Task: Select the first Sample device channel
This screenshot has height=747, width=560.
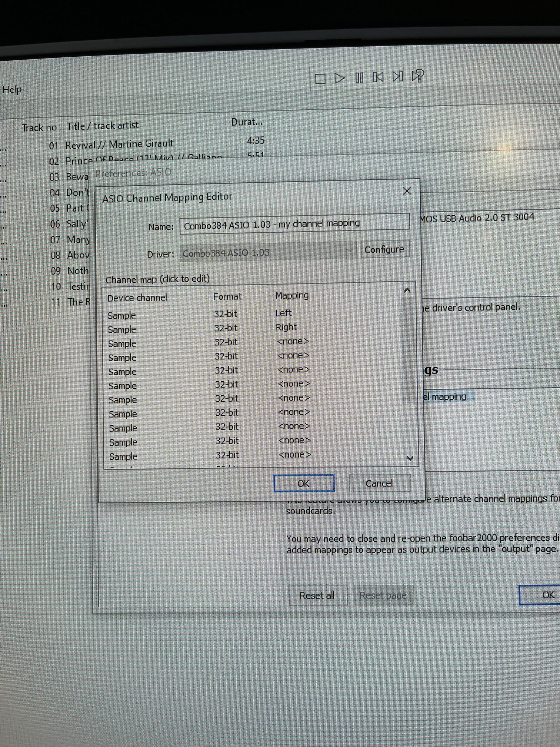Action: point(122,315)
